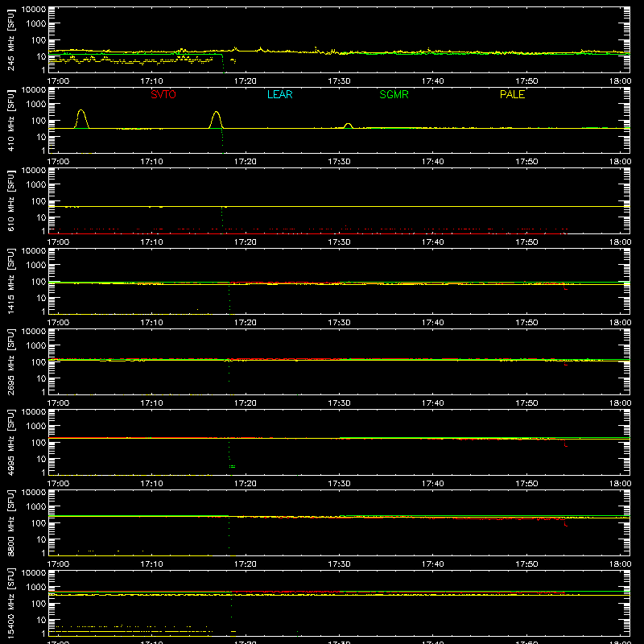Select the 410 MHz [SFU] axis title
Viewport: 644px width, 644px height.
[x=11, y=120]
